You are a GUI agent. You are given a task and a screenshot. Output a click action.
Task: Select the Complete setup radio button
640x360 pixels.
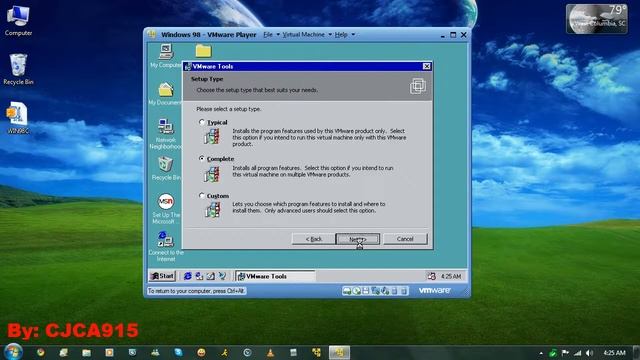202,158
